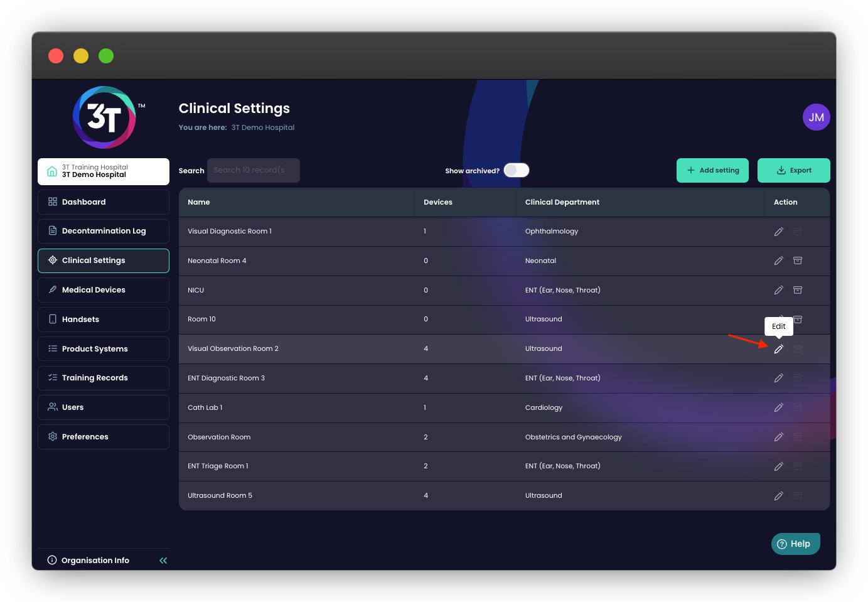Image resolution: width=868 pixels, height=602 pixels.
Task: Open Product Systems page
Action: (104, 349)
